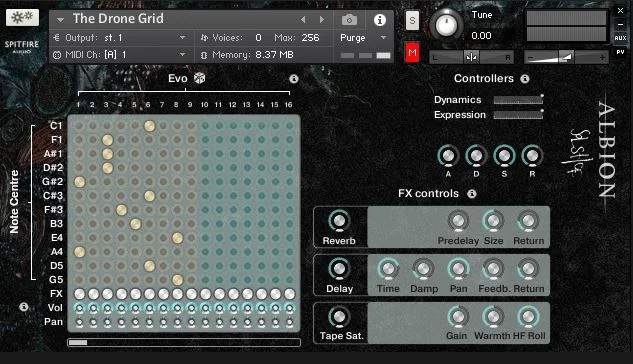Select previous preset arrow
Image resolution: width=633 pixels, height=364 pixels.
tap(303, 19)
